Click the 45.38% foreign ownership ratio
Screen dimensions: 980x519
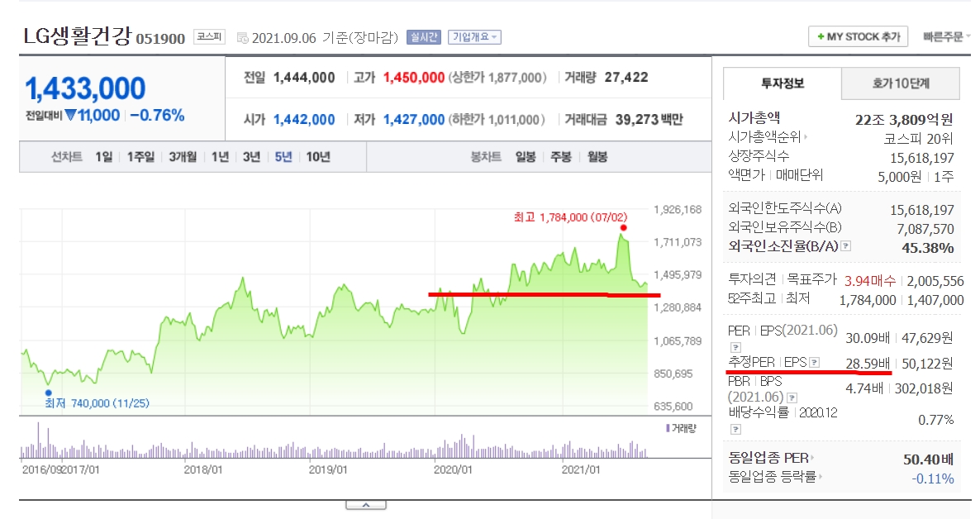pyautogui.click(x=927, y=248)
